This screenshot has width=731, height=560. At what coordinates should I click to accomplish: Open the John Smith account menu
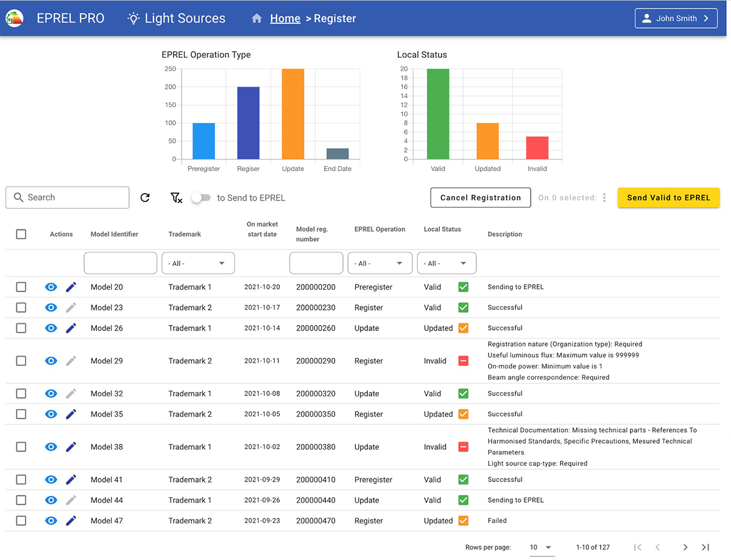pos(676,18)
